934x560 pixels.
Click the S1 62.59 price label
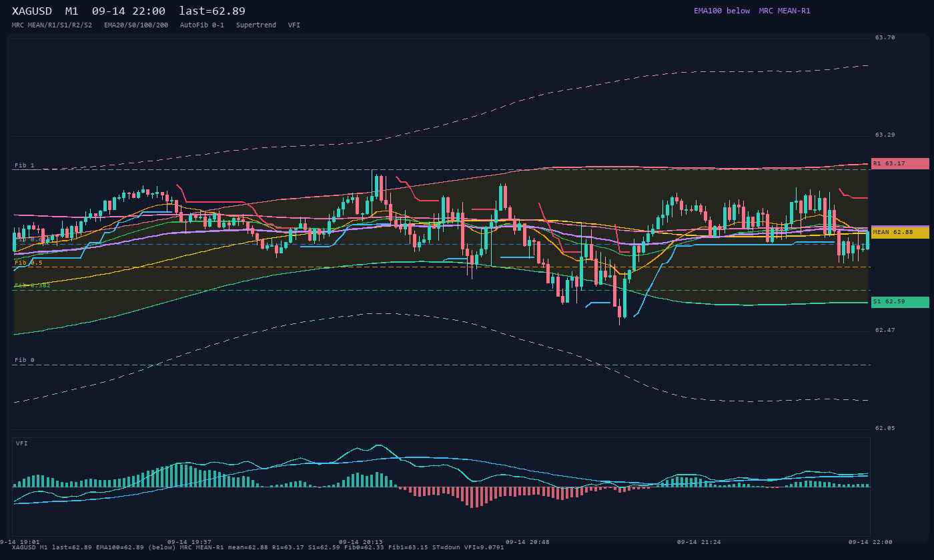click(900, 302)
